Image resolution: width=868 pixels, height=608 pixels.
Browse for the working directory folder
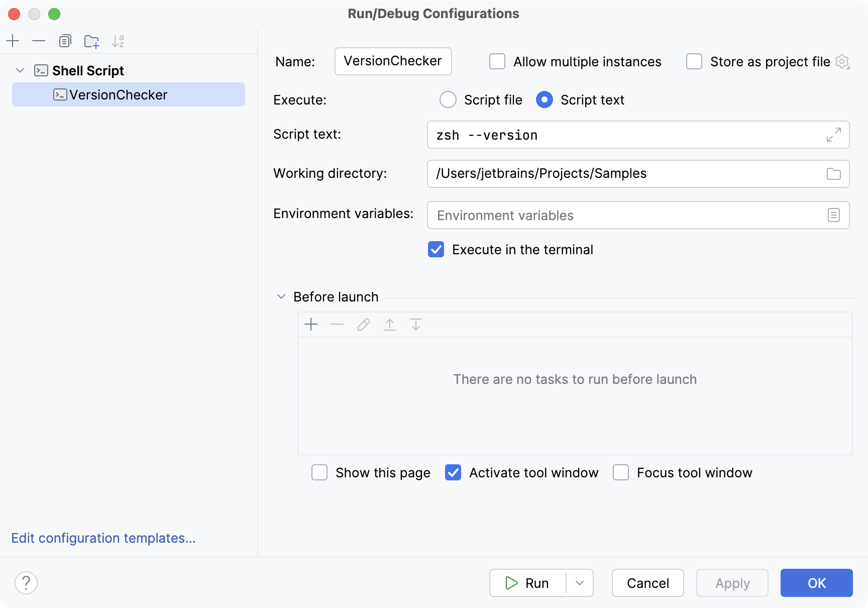click(x=834, y=174)
